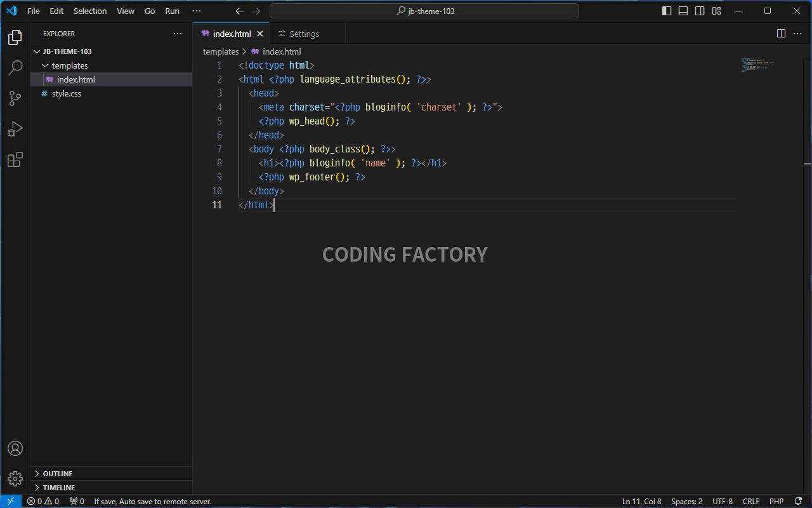Open the Extensions view
Image resolution: width=812 pixels, height=508 pixels.
(x=15, y=159)
